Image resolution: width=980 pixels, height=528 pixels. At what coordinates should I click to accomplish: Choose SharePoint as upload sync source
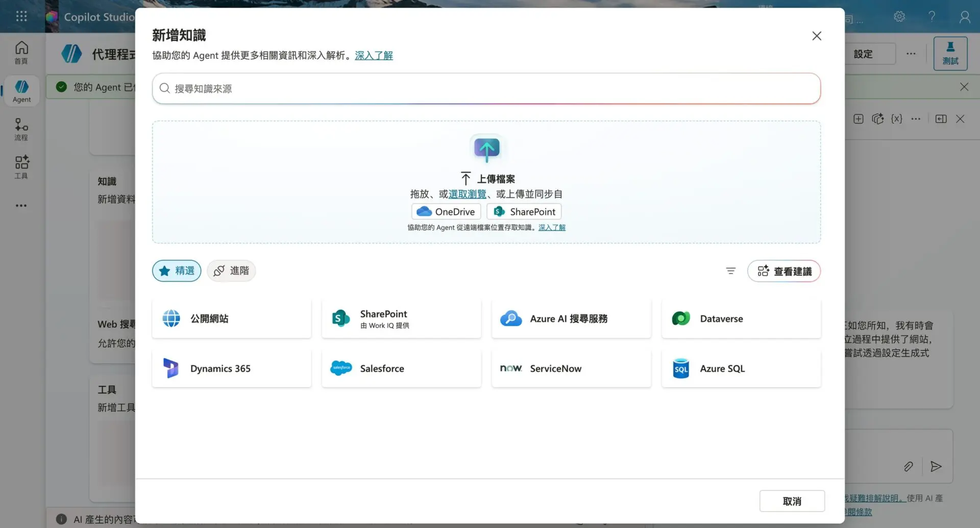[524, 211]
